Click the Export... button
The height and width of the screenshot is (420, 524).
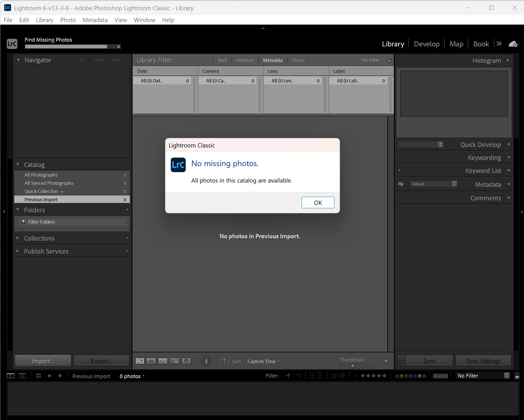101,361
